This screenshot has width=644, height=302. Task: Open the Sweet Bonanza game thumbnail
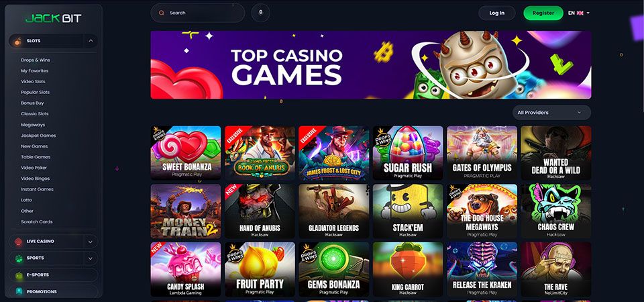coord(186,153)
